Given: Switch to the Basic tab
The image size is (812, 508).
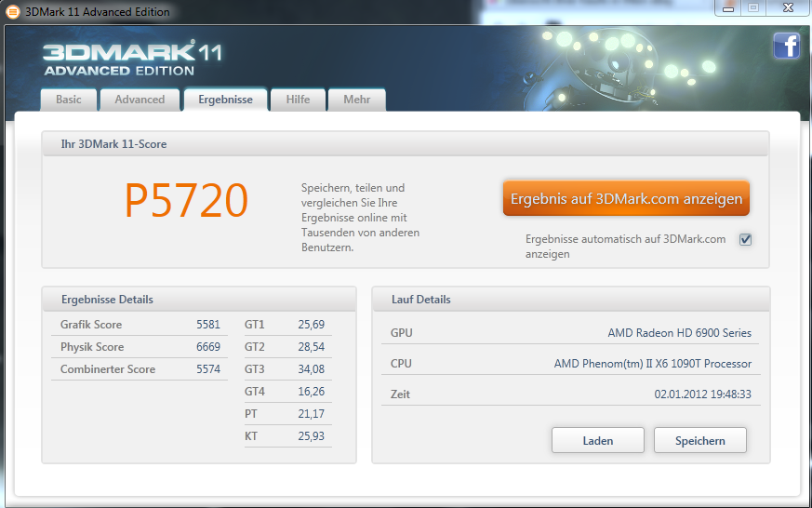Looking at the screenshot, I should click(x=69, y=100).
